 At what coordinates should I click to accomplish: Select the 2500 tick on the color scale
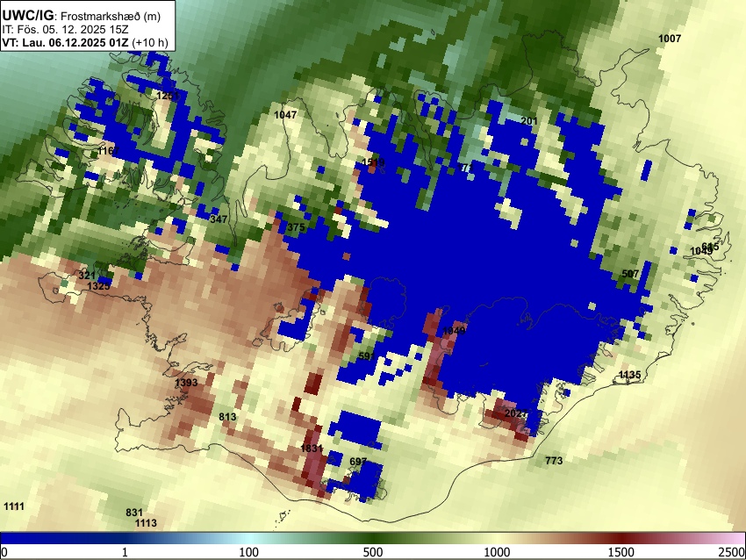click(732, 552)
